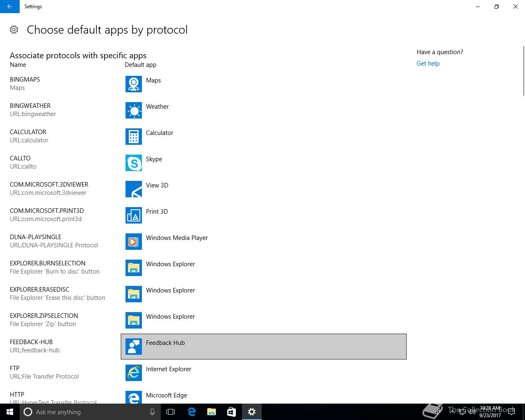Change the Microsoft Edge default for HTTP
525x420 pixels.
(x=264, y=395)
